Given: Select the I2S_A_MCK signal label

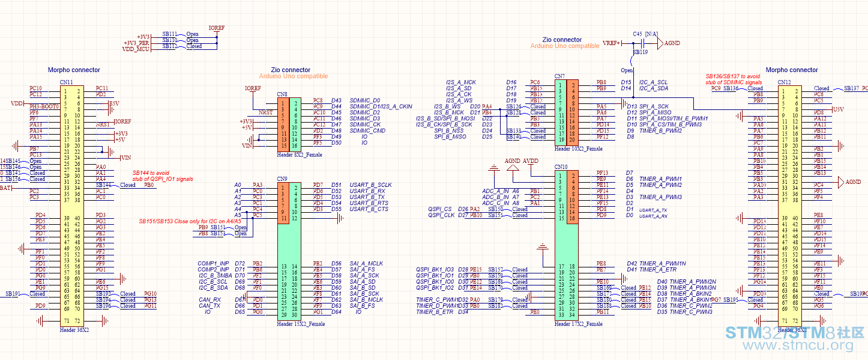Looking at the screenshot, I should pyautogui.click(x=460, y=82).
